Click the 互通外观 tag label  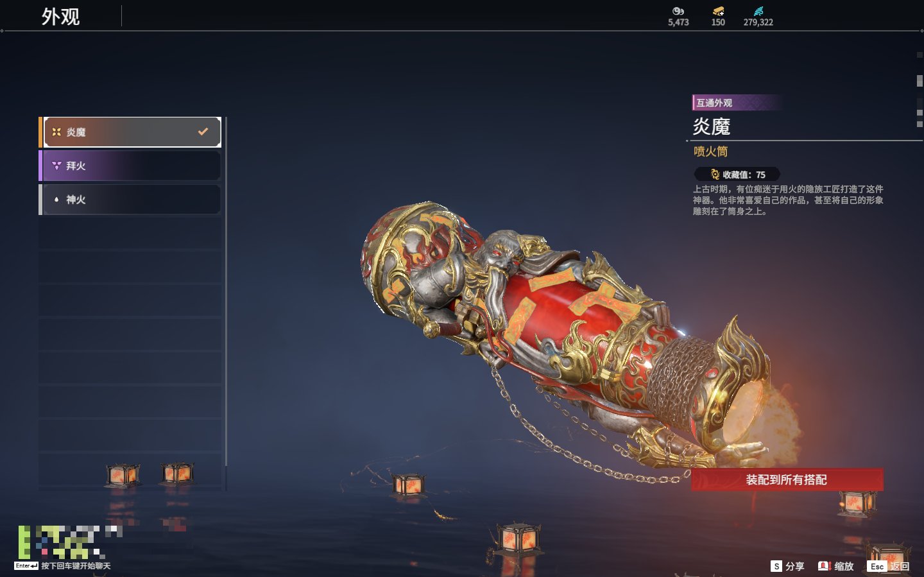714,103
